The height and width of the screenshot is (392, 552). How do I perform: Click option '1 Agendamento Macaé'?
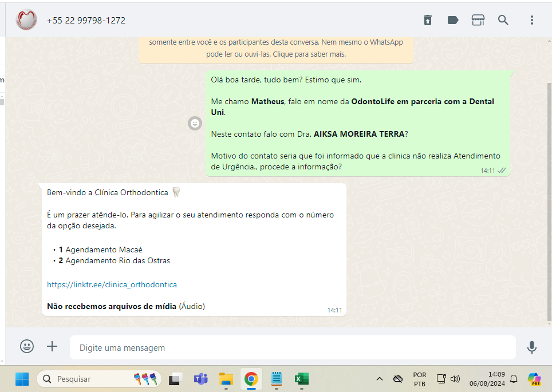point(100,250)
